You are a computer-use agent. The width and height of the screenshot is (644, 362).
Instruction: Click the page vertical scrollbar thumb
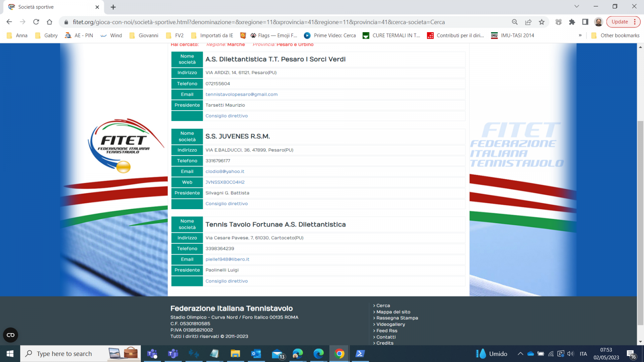[x=640, y=222]
